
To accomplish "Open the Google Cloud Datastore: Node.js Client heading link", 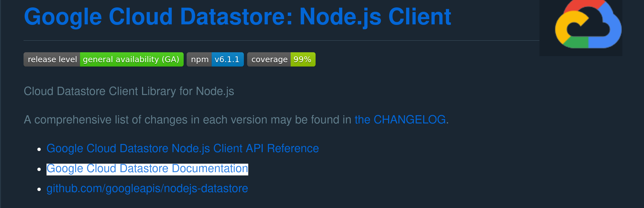I will pyautogui.click(x=238, y=17).
